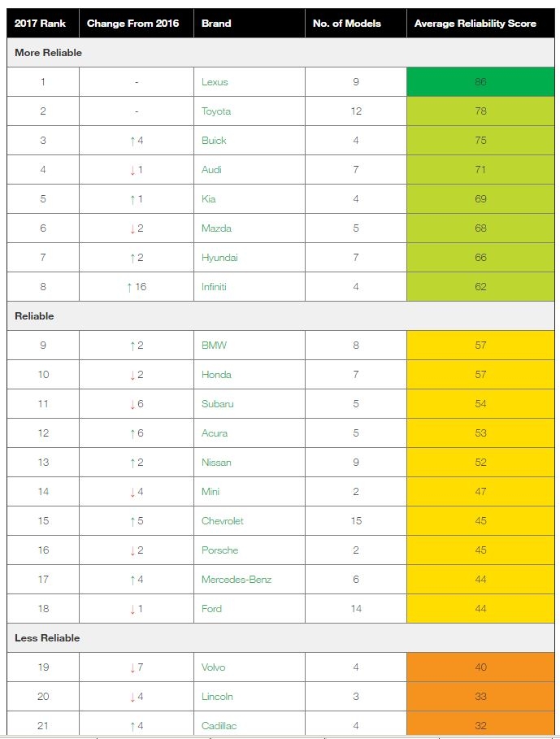
Task: Open the Chevrolet brand link
Action: 223,521
